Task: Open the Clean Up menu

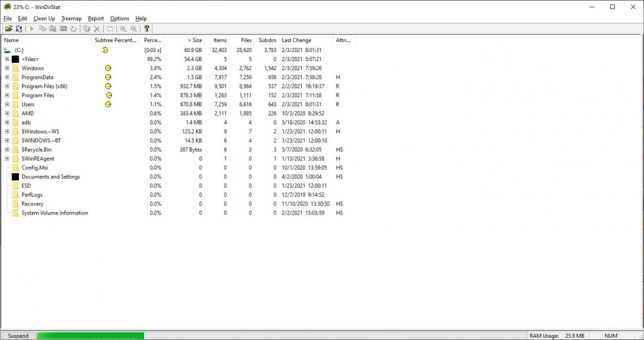Action: [x=44, y=18]
